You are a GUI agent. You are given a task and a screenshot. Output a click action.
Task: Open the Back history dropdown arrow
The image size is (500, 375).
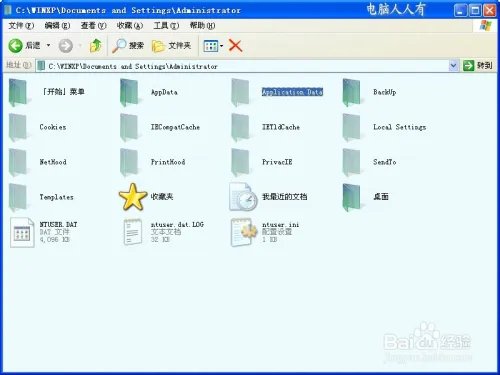pyautogui.click(x=48, y=45)
